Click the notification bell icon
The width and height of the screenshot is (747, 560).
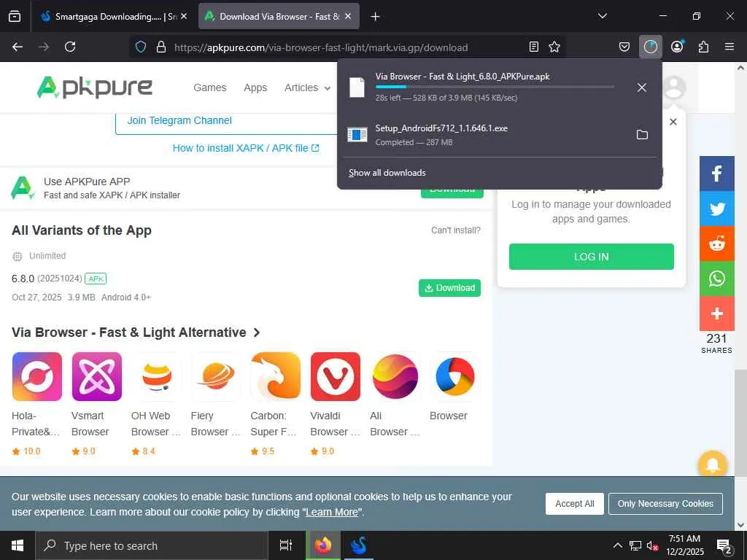pos(712,464)
